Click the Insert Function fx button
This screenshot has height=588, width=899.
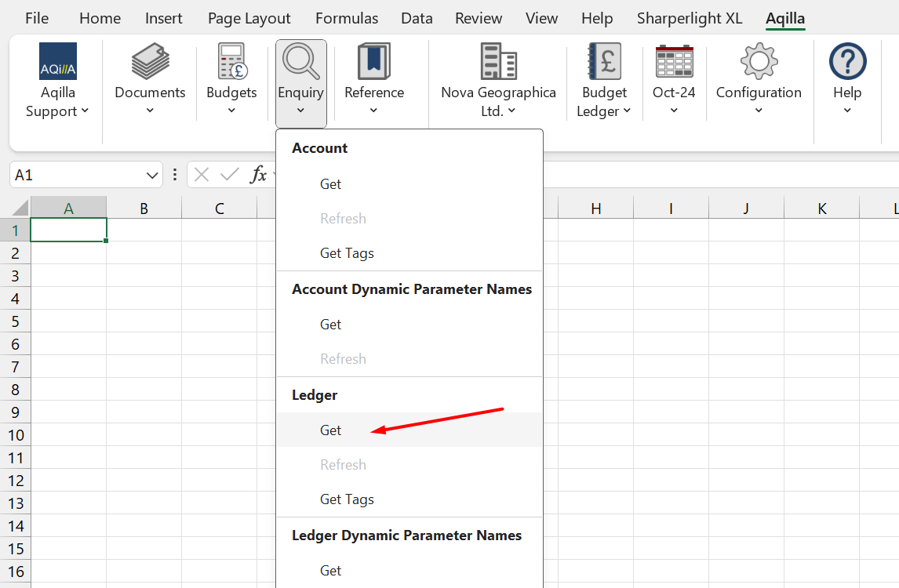(x=258, y=175)
